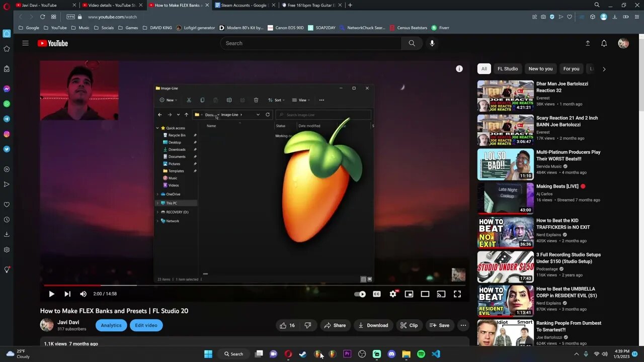Screen dimensions: 644x362
Task: Open Making Beats [LIVE] thumbnail
Action: [505, 198]
